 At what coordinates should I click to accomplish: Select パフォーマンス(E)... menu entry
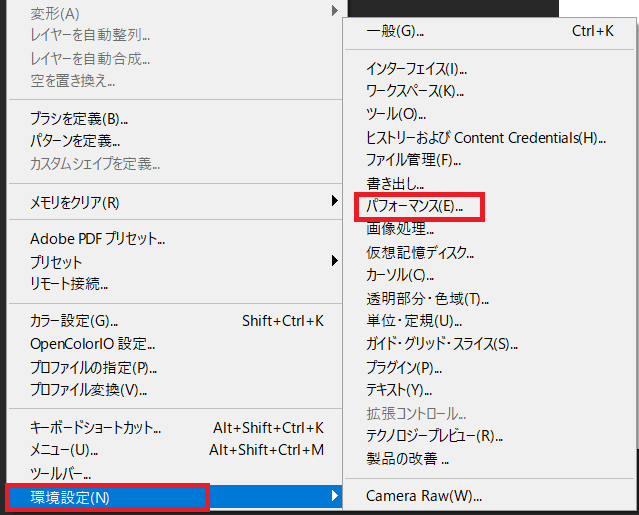coord(490,207)
